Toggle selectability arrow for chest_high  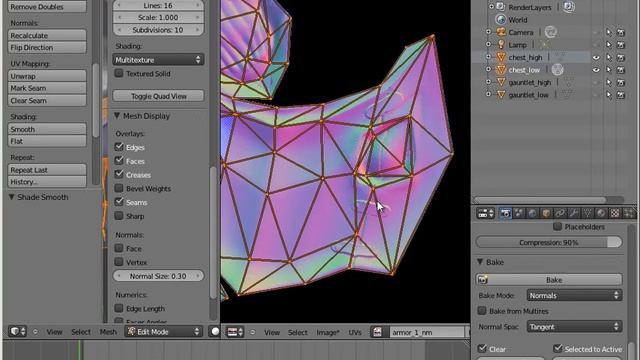coord(609,58)
